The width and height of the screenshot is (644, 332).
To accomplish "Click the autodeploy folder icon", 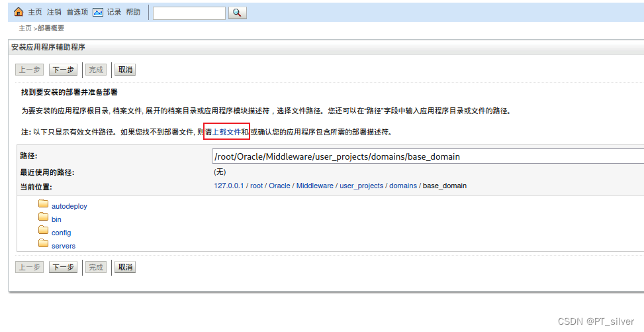I will coord(43,203).
